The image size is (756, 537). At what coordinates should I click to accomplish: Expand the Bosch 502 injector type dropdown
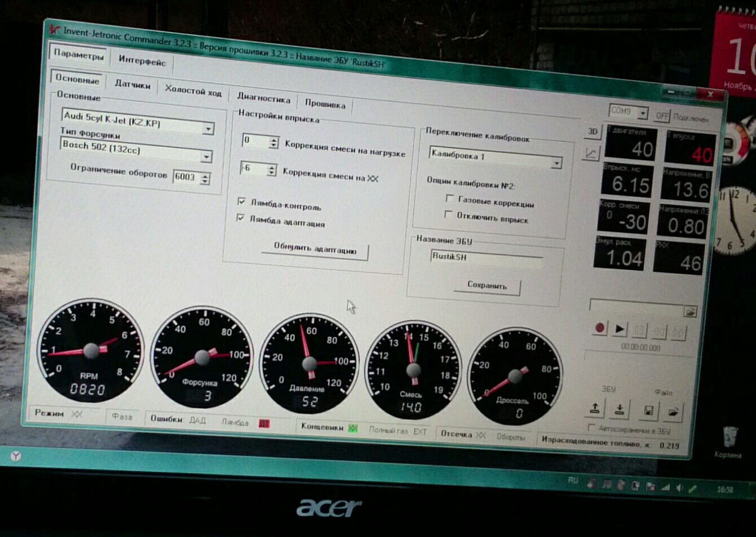point(207,156)
